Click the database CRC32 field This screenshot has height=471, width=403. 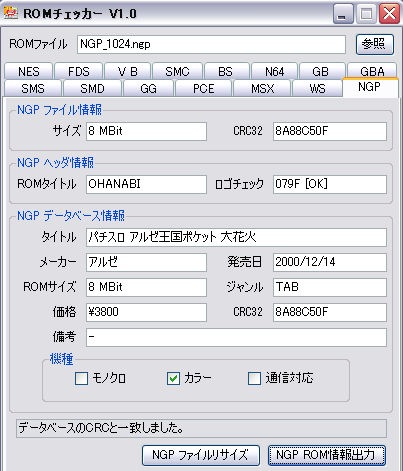(330, 312)
